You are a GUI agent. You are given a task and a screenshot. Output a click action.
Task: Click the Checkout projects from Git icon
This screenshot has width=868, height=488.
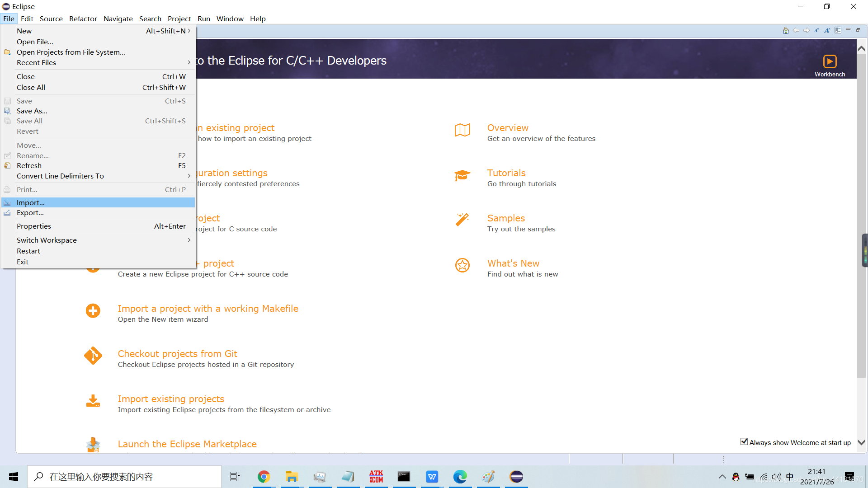tap(93, 356)
